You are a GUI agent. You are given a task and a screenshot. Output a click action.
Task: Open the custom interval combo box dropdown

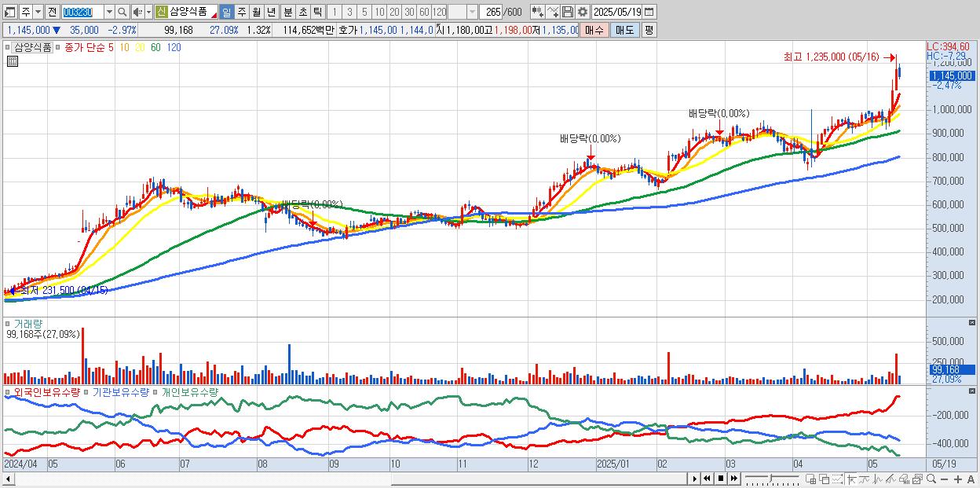(472, 12)
